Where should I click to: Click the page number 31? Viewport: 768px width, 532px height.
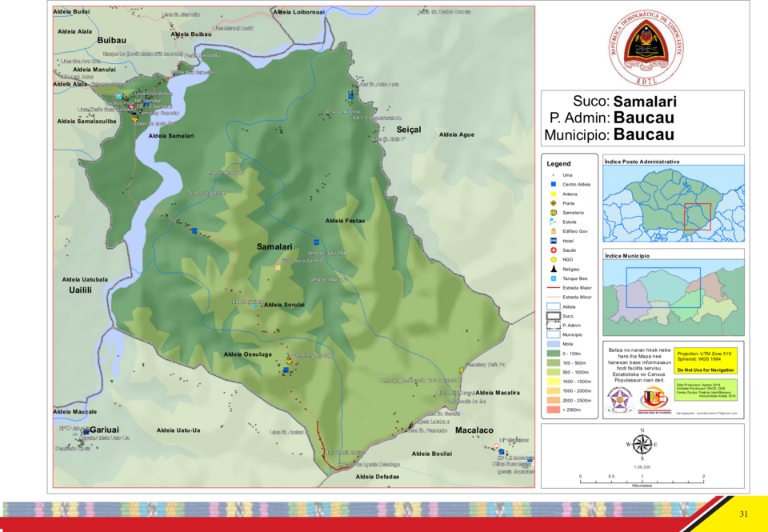click(743, 514)
